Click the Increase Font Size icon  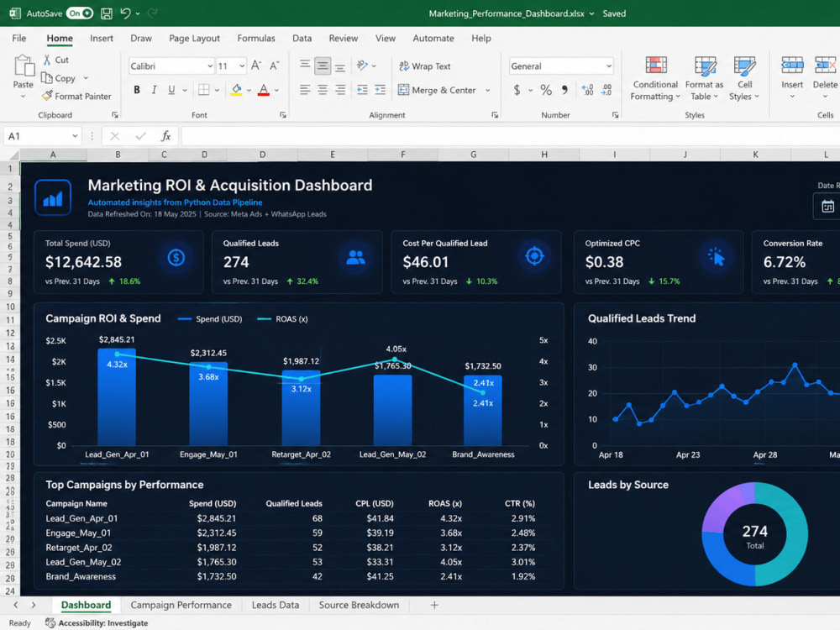256,66
